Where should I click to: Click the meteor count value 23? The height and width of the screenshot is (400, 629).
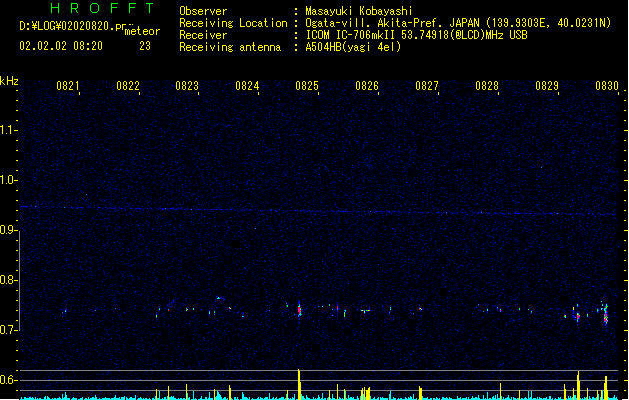(145, 46)
